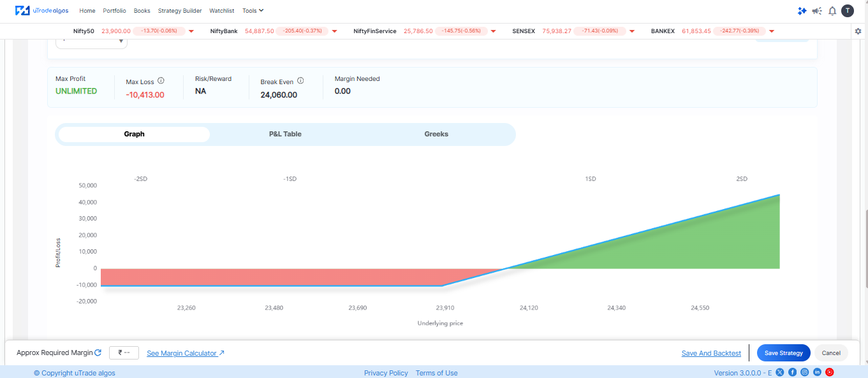The width and height of the screenshot is (868, 378).
Task: Open the Watchlist page
Action: 222,11
